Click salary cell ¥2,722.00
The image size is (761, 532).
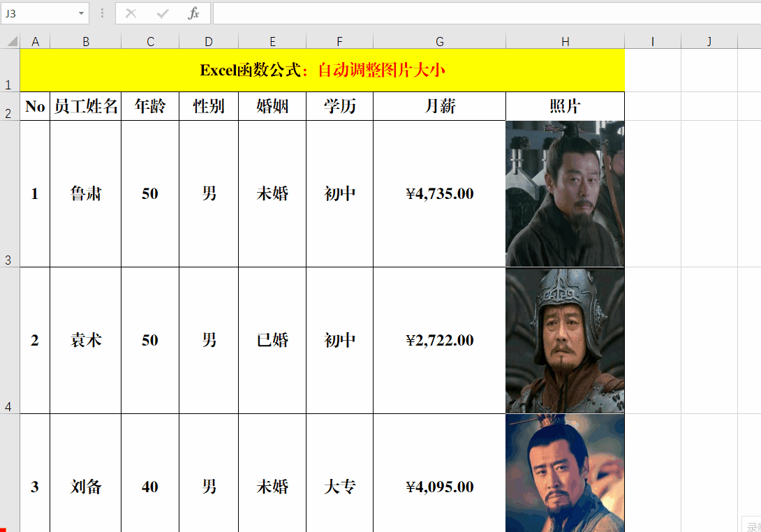pyautogui.click(x=440, y=340)
